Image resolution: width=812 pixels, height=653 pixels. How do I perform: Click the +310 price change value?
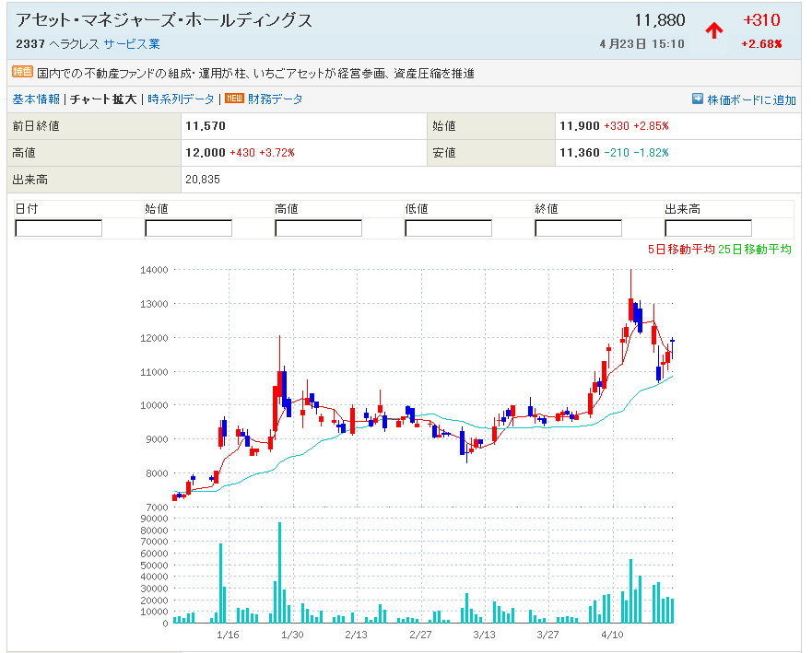pos(761,20)
